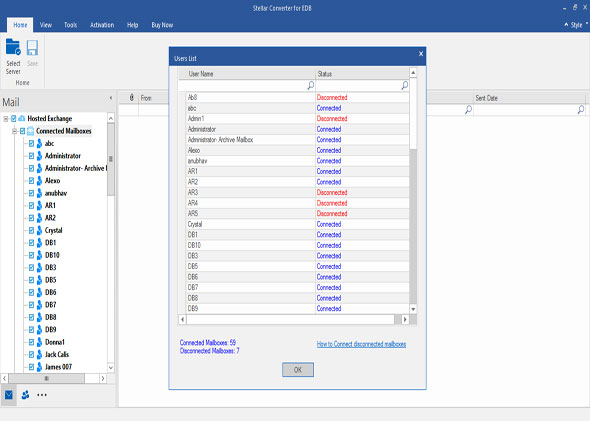Click the mail tree horizontal scrollbar thumb
590x421 pixels.
47,378
